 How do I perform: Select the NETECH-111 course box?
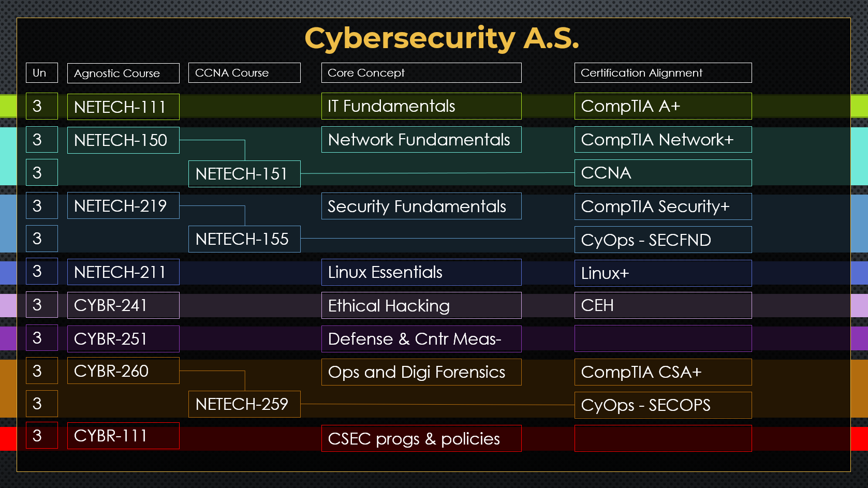click(123, 107)
